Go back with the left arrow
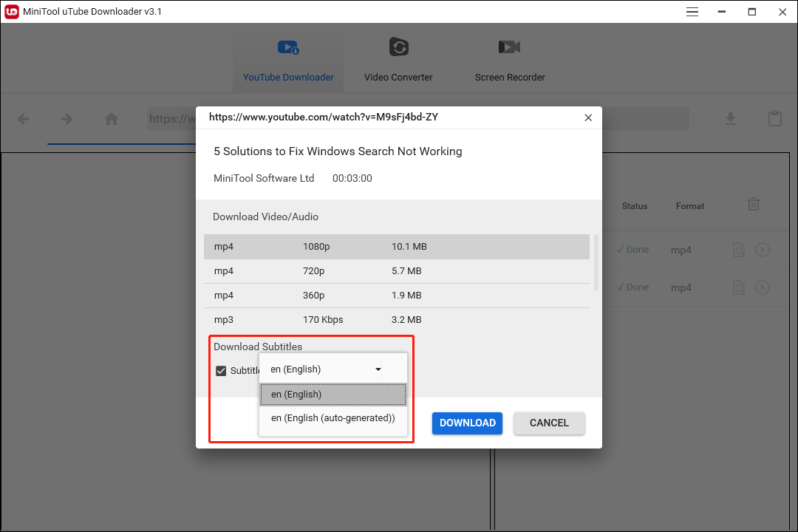Viewport: 798px width, 532px height. pyautogui.click(x=23, y=119)
